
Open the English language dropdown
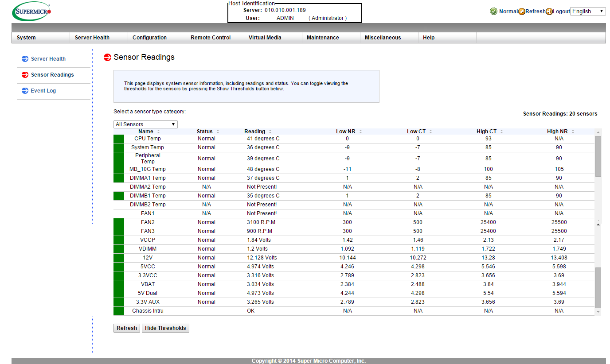(x=588, y=12)
